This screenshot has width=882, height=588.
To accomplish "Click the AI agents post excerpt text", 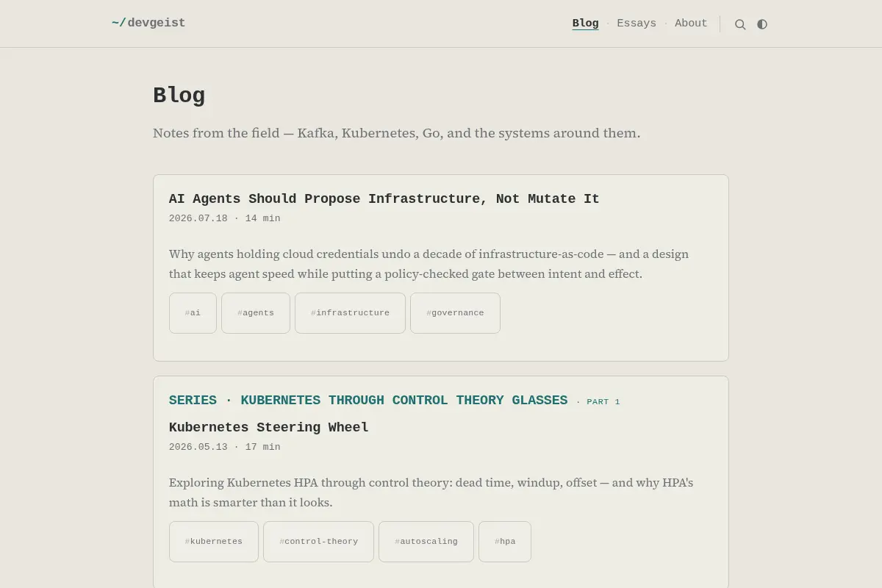I will [429, 264].
